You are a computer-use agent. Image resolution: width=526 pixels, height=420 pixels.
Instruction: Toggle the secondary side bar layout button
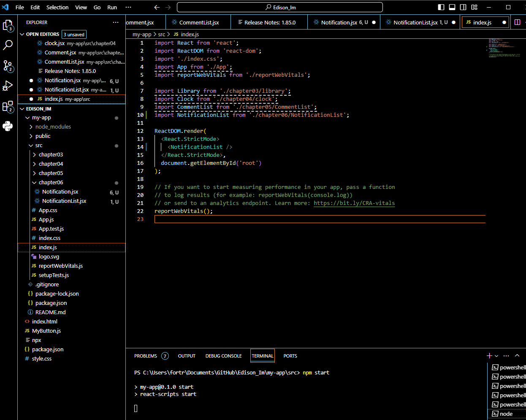point(463,7)
